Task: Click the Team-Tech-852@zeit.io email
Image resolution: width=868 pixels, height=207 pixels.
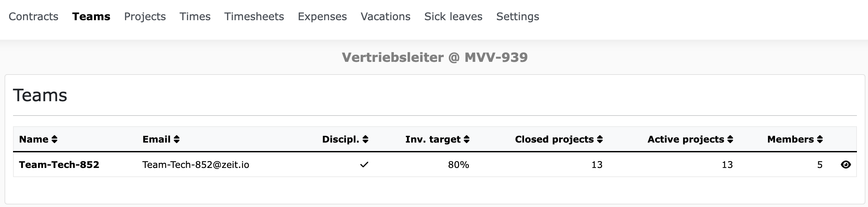Action: point(196,165)
